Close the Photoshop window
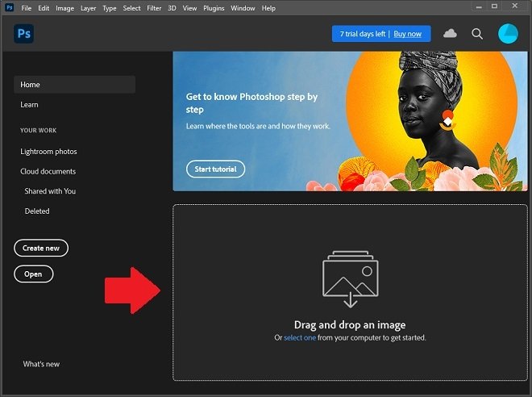The width and height of the screenshot is (532, 397). click(515, 6)
